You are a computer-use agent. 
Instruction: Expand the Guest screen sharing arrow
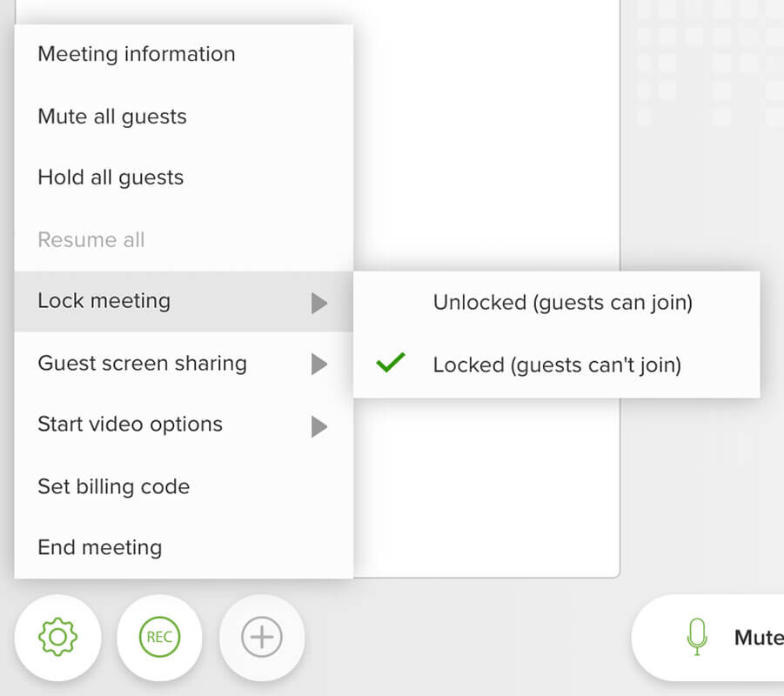[x=319, y=364]
